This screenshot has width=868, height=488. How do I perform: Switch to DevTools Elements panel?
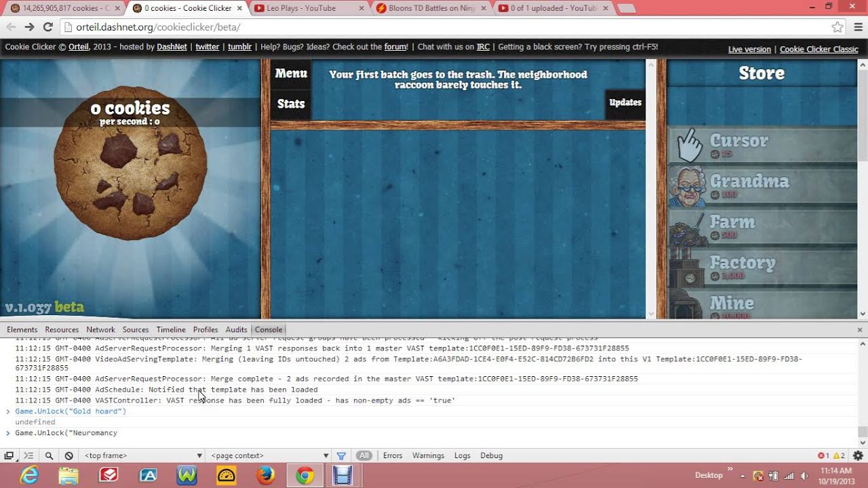22,330
